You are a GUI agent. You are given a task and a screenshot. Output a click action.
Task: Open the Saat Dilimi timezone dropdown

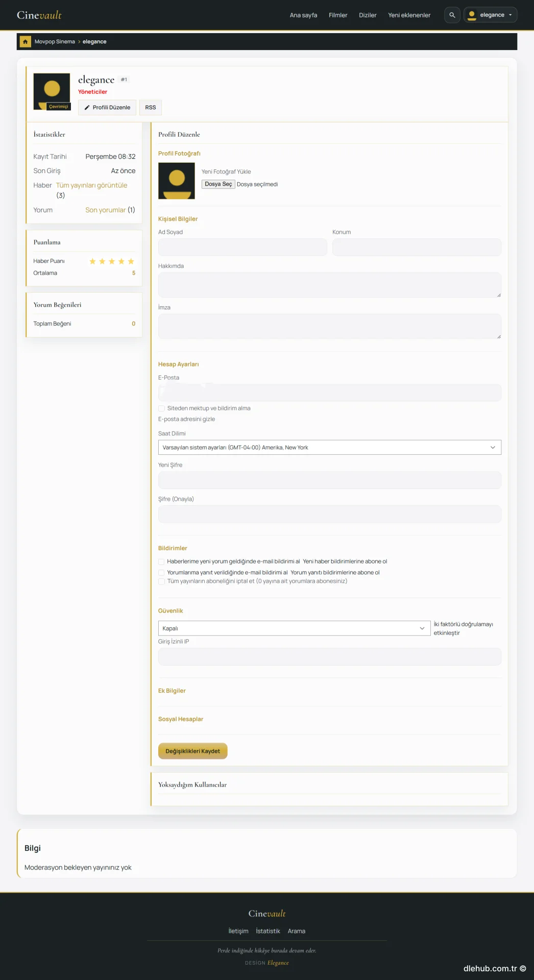coord(330,447)
